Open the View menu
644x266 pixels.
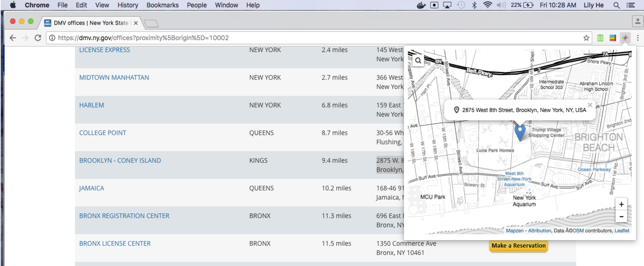(x=102, y=5)
